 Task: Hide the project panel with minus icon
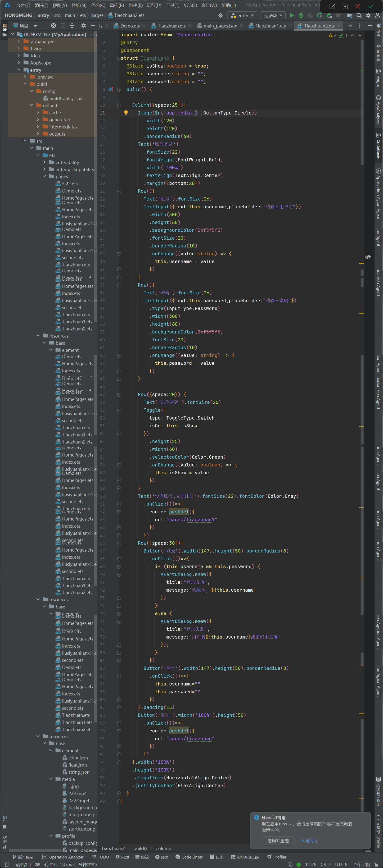93,26
